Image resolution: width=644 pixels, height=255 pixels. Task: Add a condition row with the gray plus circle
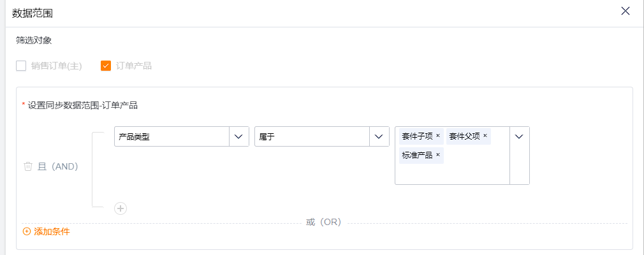pos(121,208)
